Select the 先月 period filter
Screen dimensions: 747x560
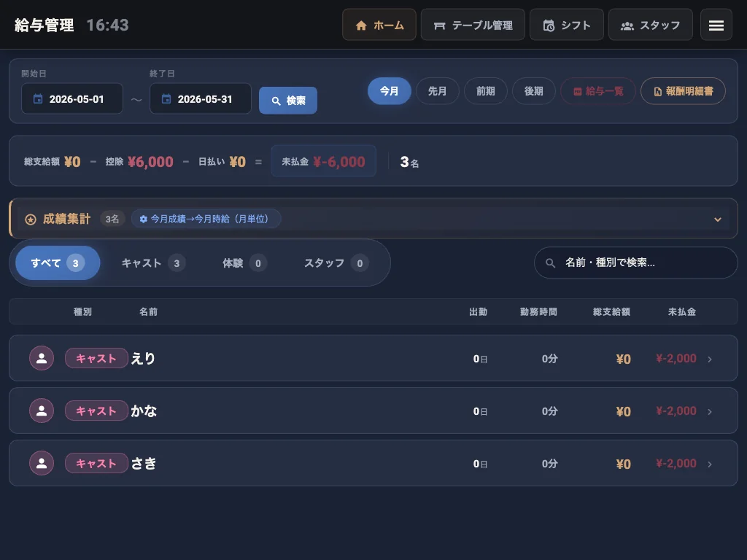[438, 91]
